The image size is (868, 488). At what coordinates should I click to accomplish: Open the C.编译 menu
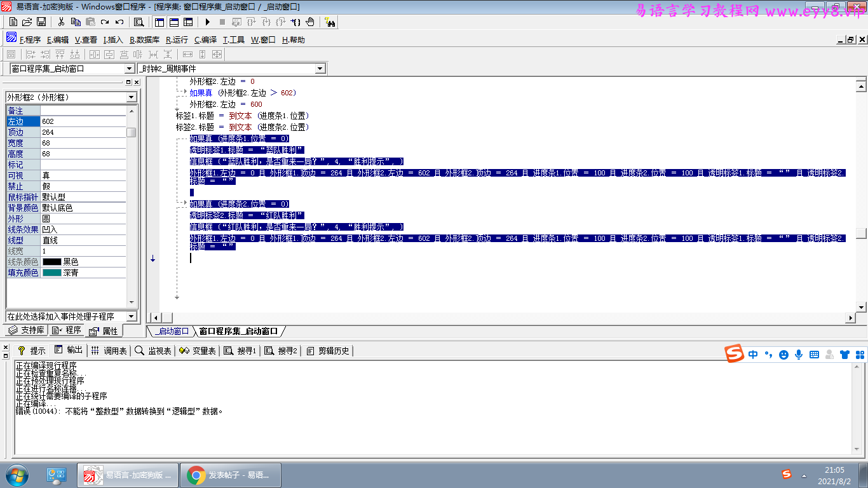[205, 39]
